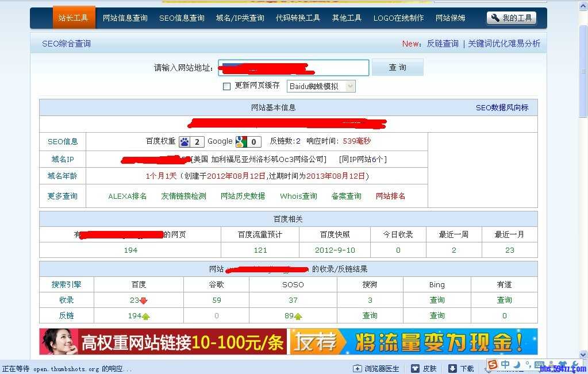Click the 皮肤 skin icon in status bar

coord(416,368)
